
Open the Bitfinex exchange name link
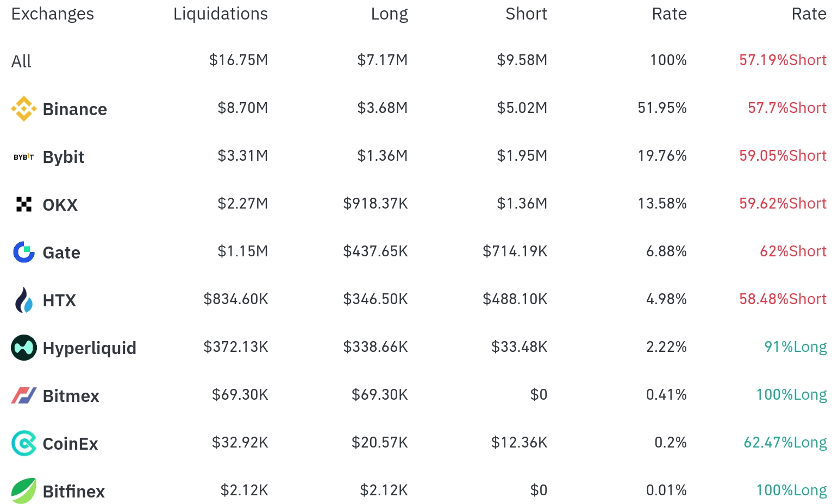(x=73, y=492)
